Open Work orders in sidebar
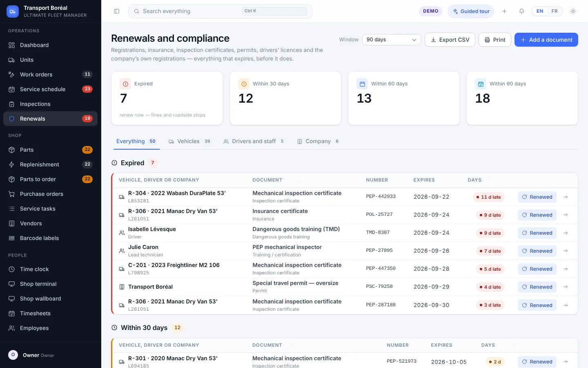 pyautogui.click(x=51, y=74)
